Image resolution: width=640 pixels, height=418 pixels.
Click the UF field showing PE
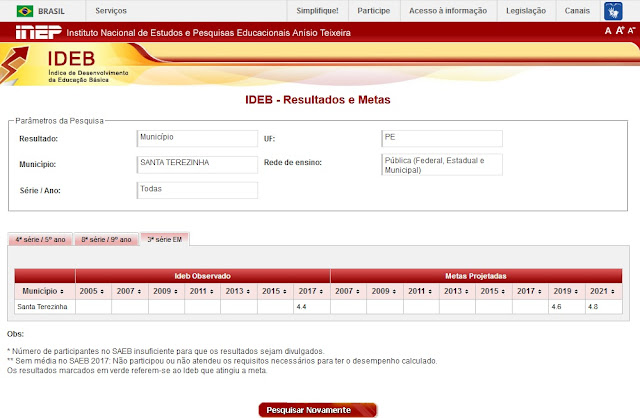pyautogui.click(x=441, y=138)
